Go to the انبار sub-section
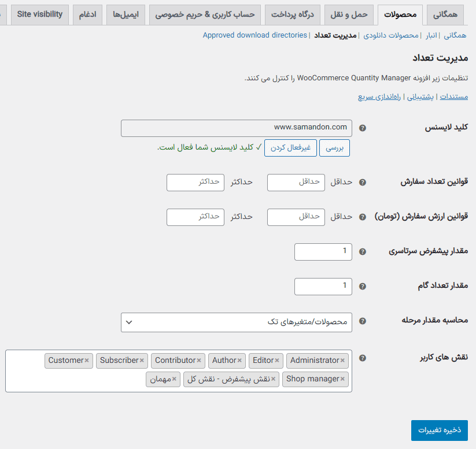Screen dimensions: 476x449 tap(431, 35)
